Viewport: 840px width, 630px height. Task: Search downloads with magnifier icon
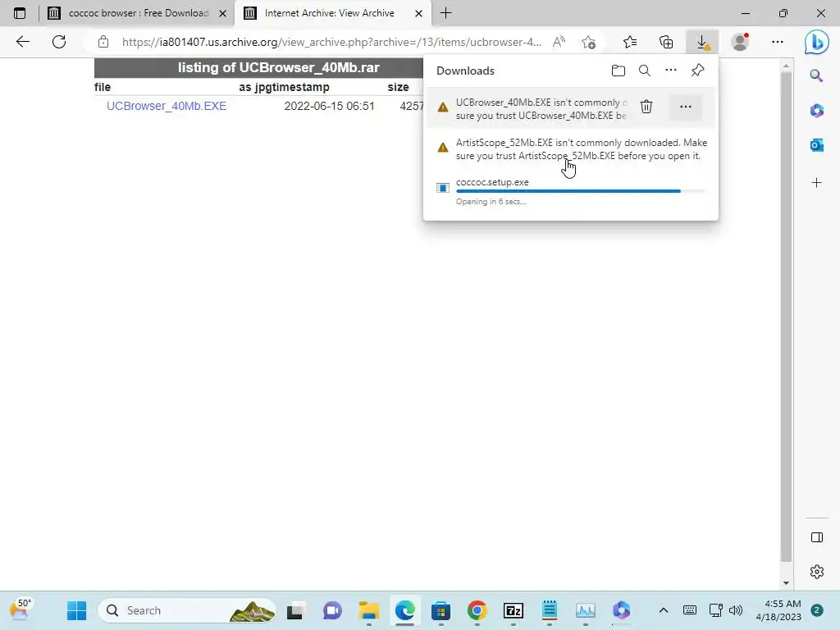(645, 71)
